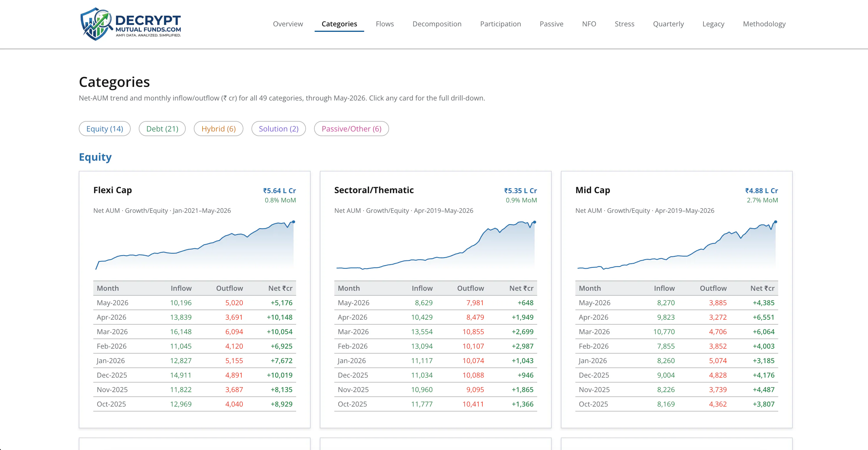Click the Mid Cap chart date-range subtitle
Viewport: 868px width, 450px height.
[x=645, y=211]
